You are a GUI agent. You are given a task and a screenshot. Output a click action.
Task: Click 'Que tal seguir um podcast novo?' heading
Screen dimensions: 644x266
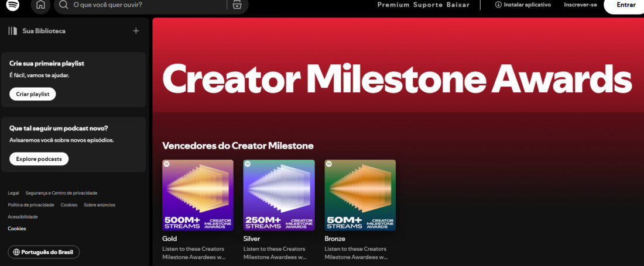(59, 128)
